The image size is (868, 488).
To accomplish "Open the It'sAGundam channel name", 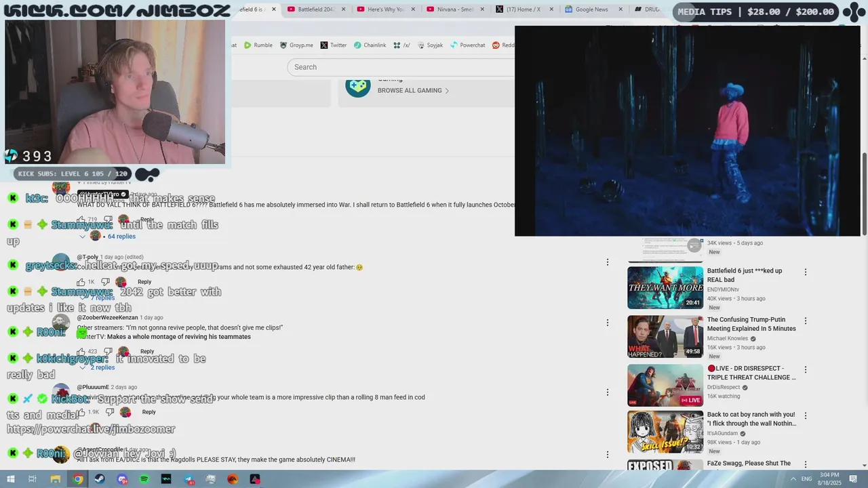I will (724, 434).
